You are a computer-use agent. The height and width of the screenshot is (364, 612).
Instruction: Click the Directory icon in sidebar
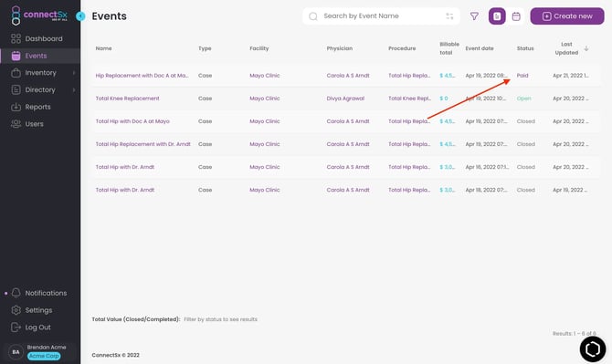coord(16,89)
